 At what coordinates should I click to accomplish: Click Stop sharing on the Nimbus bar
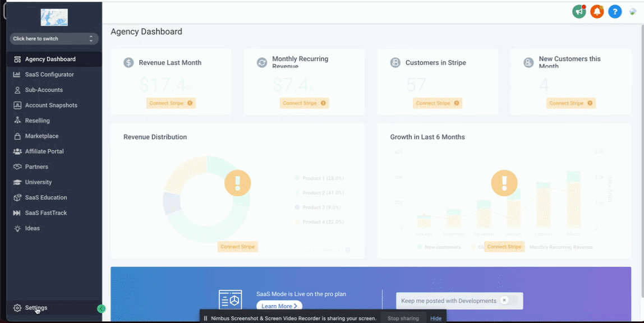(403, 319)
